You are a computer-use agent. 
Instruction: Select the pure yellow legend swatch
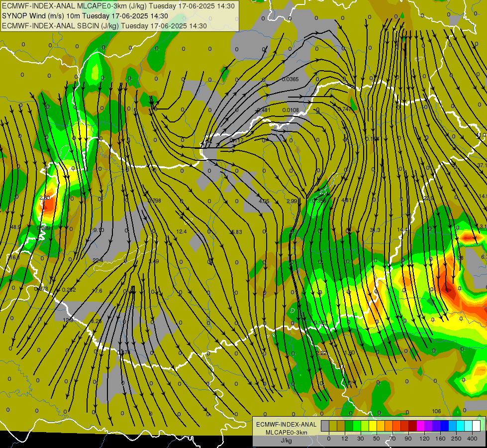[x=373, y=426]
